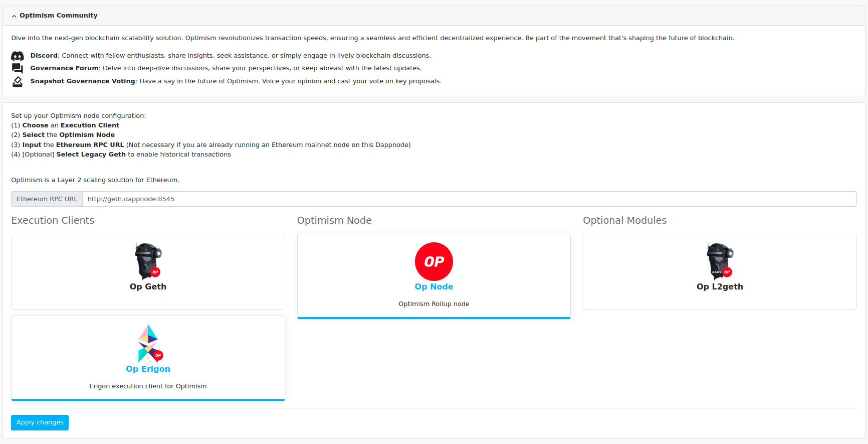Click the Op Erigon logo icon

(x=149, y=343)
